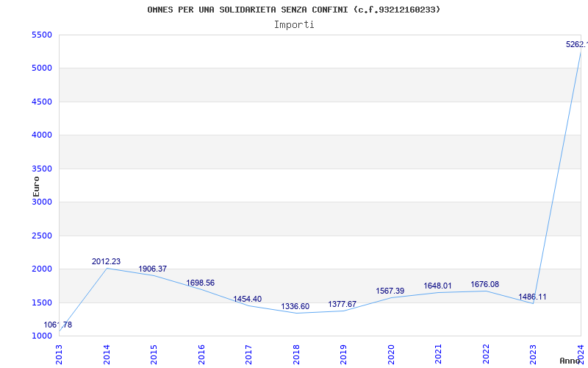Click y-axis tick 1500
The height and width of the screenshot is (368, 588).
(x=42, y=302)
